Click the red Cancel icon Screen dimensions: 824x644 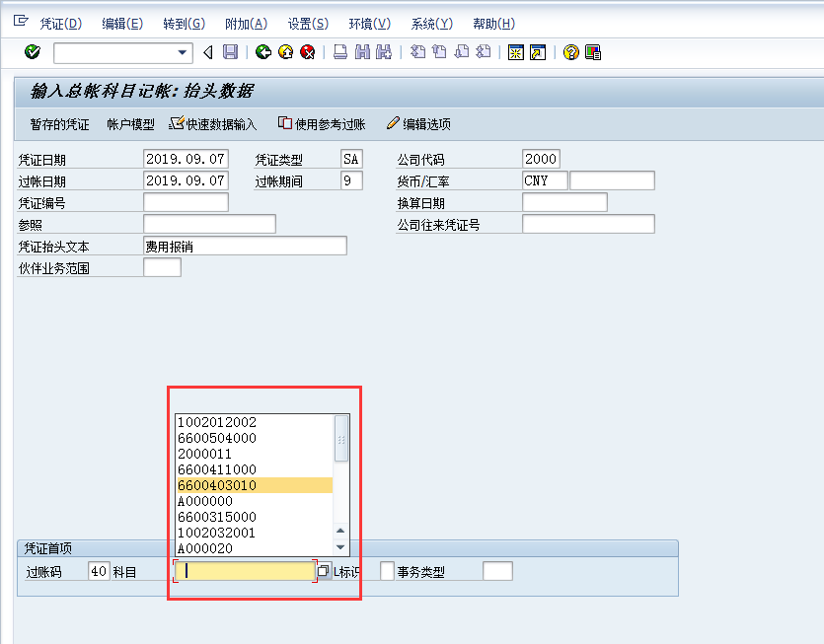[308, 52]
